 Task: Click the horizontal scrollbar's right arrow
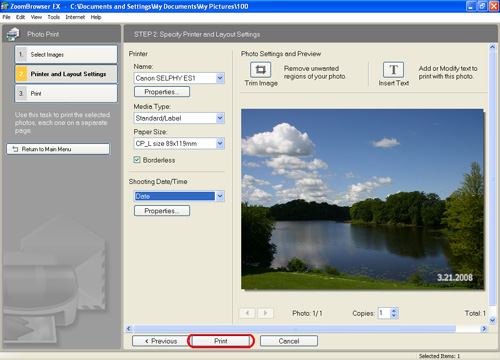pos(484,329)
